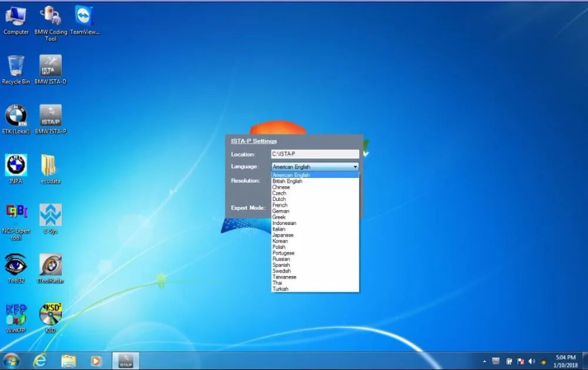Image resolution: width=588 pixels, height=370 pixels.
Task: Select the E-Sys desktop icon
Action: click(x=51, y=219)
